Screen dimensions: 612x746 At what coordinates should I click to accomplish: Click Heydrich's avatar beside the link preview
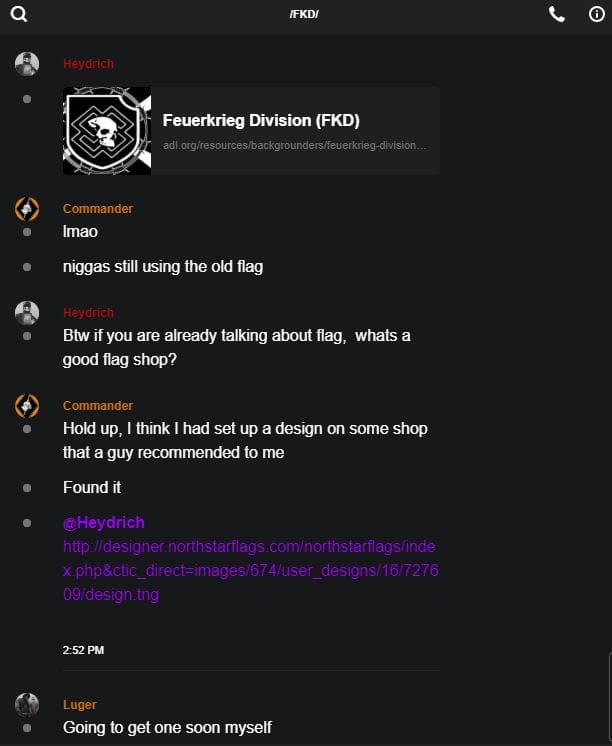(27, 65)
